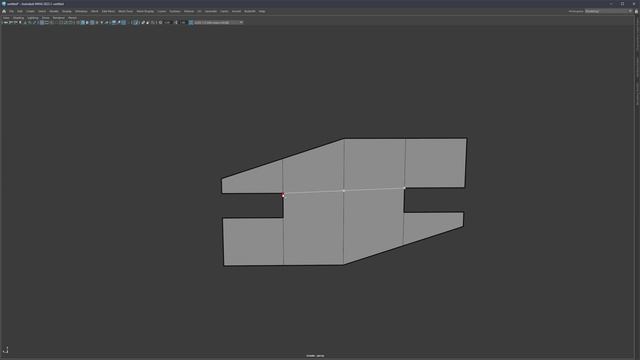Screen dimensions: 640x360
Task: Click the view axis indicator icon
Action: click(x=6, y=349)
